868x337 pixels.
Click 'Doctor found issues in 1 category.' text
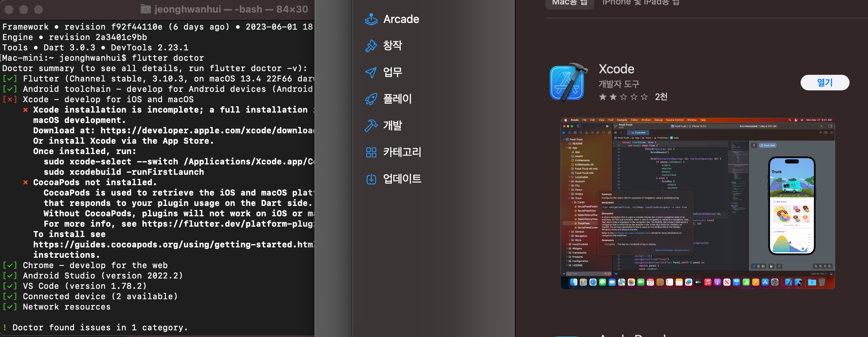click(100, 328)
